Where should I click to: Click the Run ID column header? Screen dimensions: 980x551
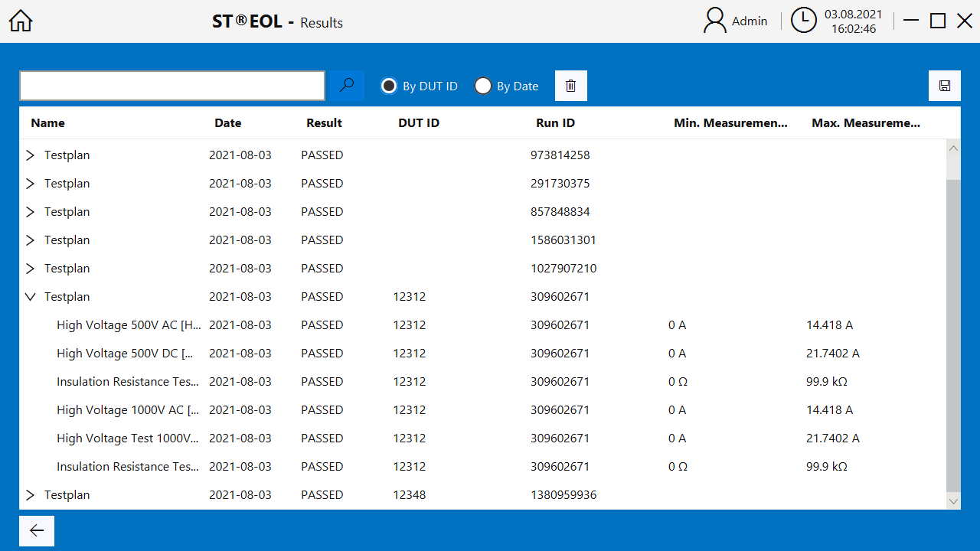[555, 123]
